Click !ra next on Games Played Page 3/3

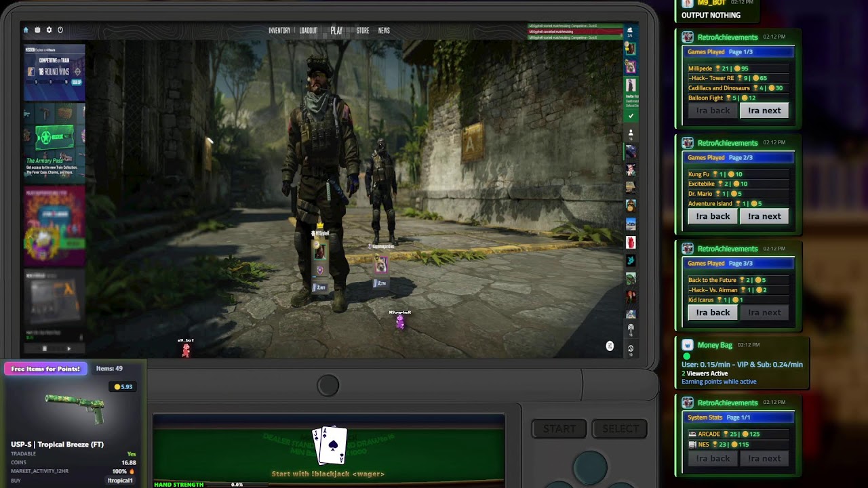[764, 312]
